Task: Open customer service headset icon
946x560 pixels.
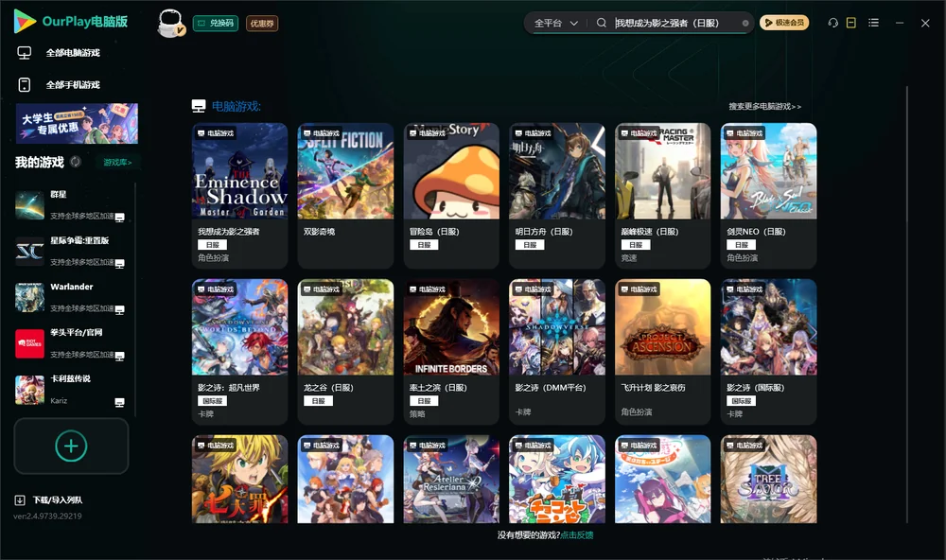Action: point(833,23)
